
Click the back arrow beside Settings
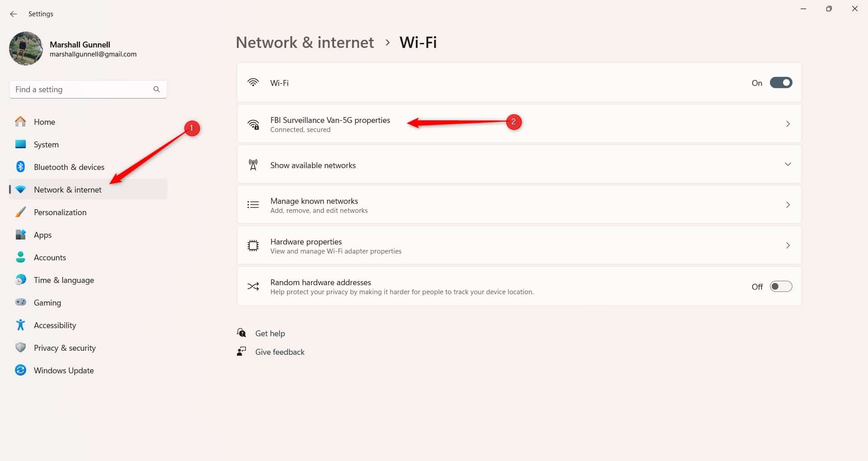(x=14, y=14)
